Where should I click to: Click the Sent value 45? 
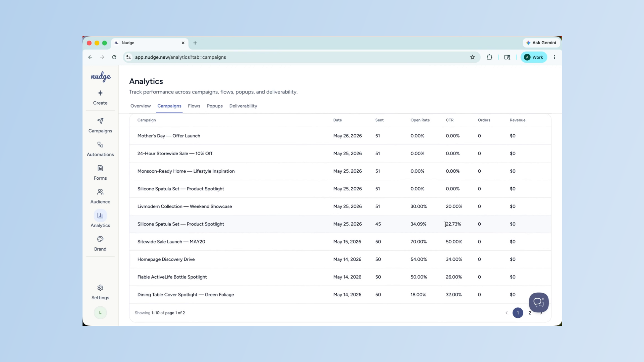[x=378, y=224]
